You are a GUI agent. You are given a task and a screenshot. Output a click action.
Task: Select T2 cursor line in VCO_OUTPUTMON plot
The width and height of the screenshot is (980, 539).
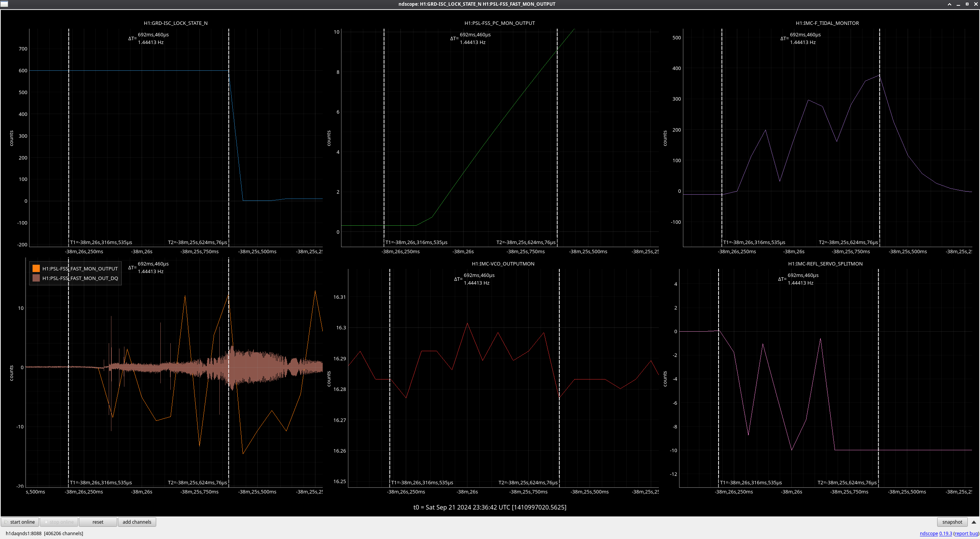point(559,379)
